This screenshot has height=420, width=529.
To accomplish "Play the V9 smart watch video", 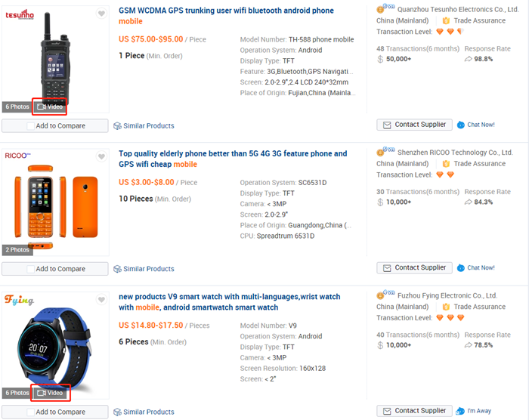I will [50, 393].
